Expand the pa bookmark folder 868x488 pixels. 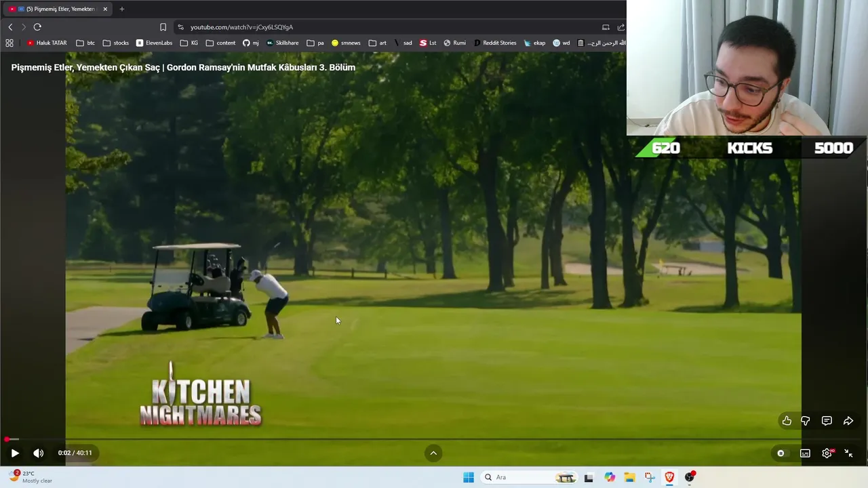point(315,43)
